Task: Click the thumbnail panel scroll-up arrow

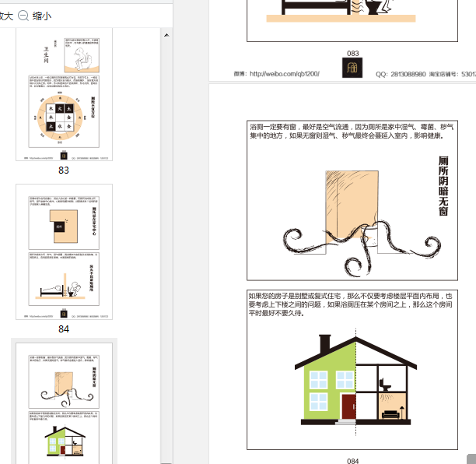Action: [x=166, y=35]
